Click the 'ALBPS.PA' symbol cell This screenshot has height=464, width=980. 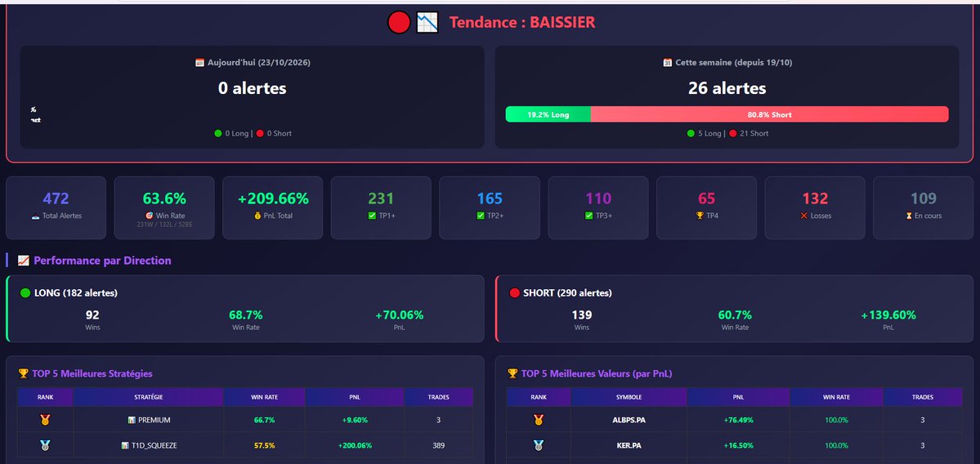629,420
